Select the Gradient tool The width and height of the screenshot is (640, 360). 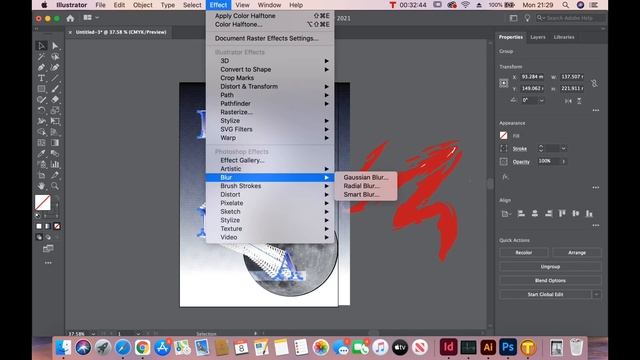[x=55, y=142]
